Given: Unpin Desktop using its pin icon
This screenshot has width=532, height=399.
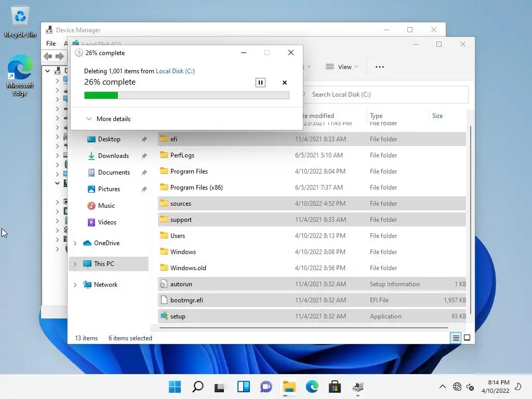Looking at the screenshot, I should click(144, 139).
